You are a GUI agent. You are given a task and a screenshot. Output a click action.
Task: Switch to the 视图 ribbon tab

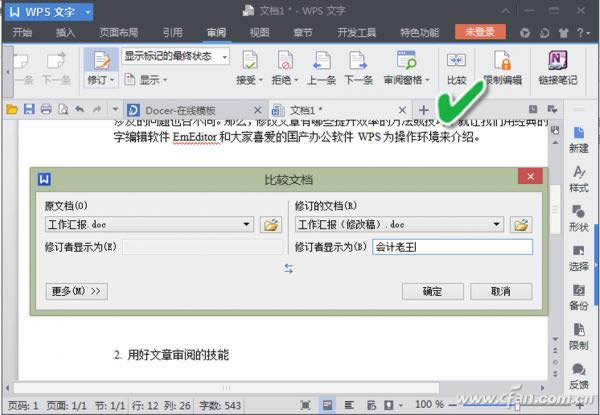pyautogui.click(x=259, y=31)
